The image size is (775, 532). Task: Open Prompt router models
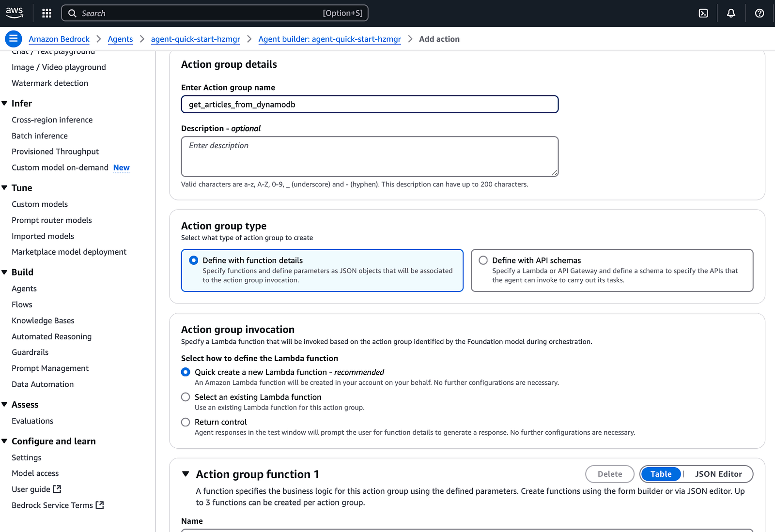tap(52, 220)
